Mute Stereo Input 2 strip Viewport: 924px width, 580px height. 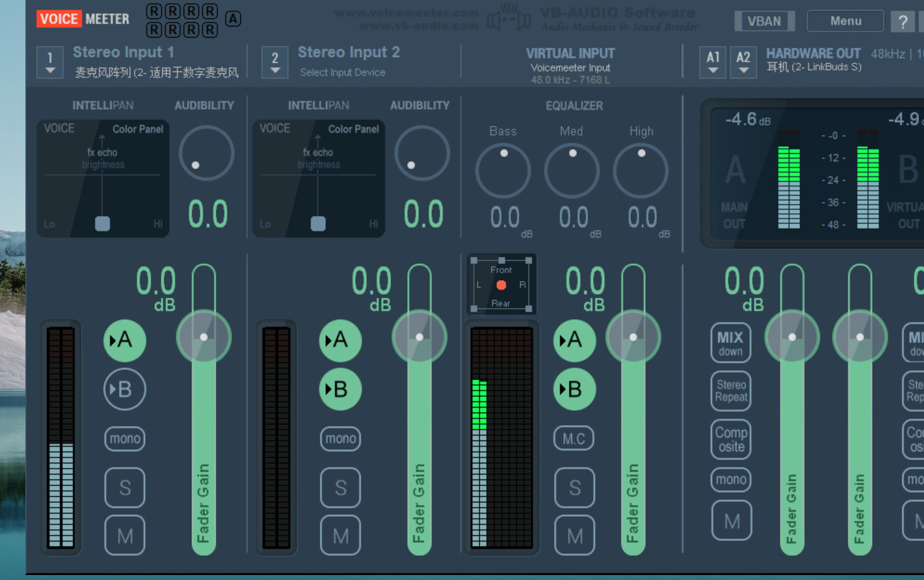coord(340,535)
